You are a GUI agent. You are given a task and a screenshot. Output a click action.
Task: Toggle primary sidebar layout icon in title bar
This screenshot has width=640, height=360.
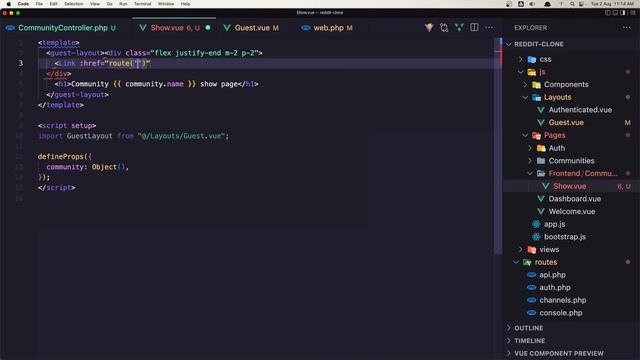coord(608,13)
